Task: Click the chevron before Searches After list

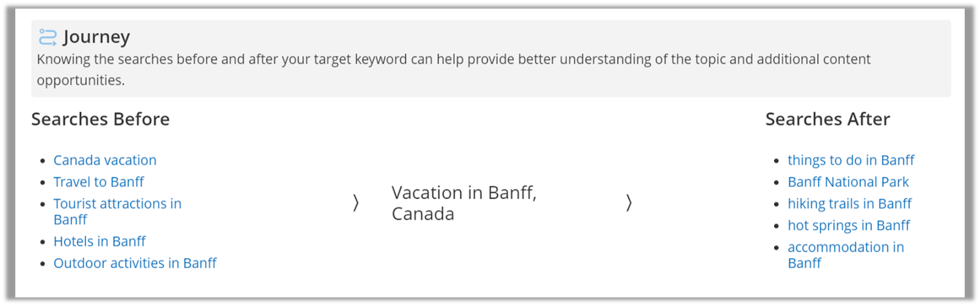Action: (629, 203)
